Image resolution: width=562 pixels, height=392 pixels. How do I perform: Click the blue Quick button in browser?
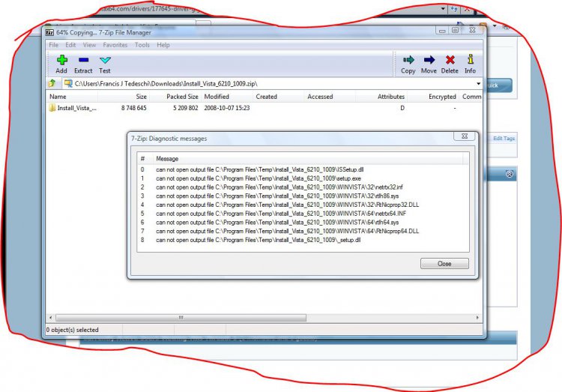pos(498,85)
